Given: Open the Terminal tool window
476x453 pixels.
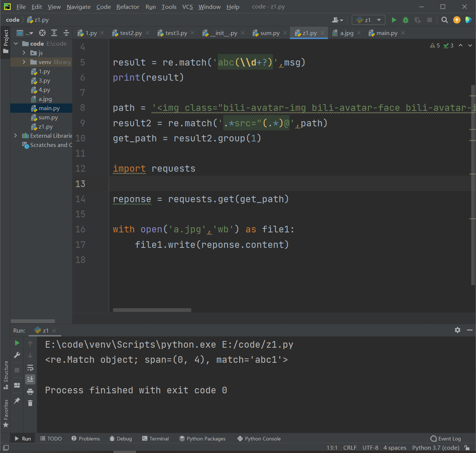Looking at the screenshot, I should coord(155,439).
